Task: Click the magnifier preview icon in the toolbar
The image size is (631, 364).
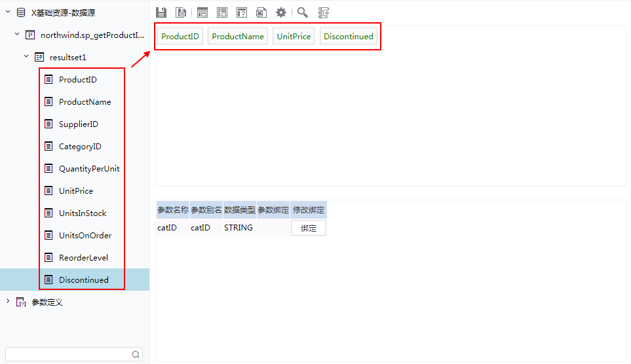Action: coord(303,12)
